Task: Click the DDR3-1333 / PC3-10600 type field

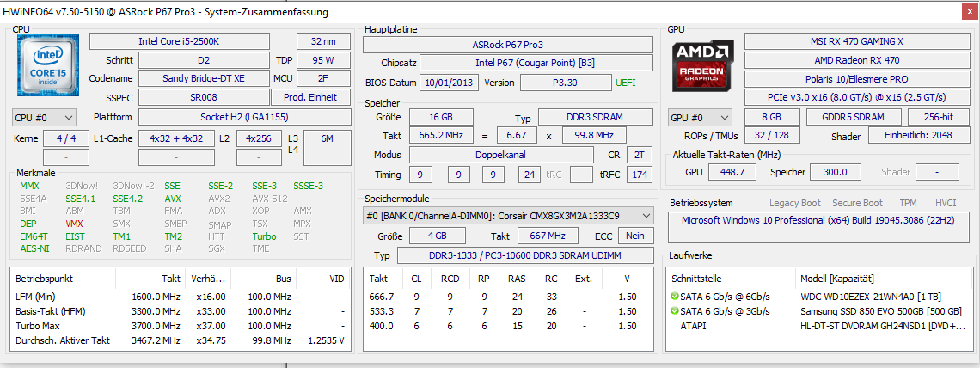Action: tap(524, 255)
